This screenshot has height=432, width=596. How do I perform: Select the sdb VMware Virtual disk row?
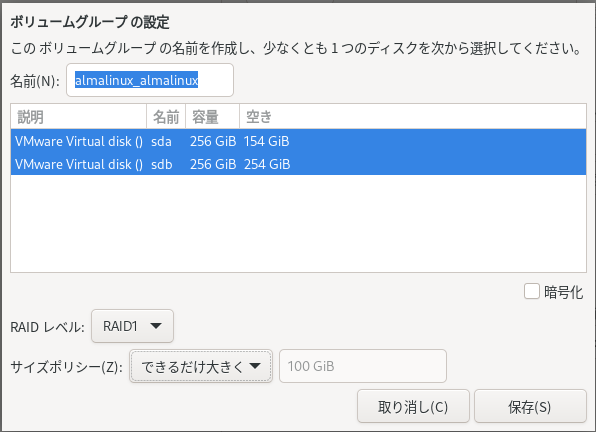[x=298, y=164]
